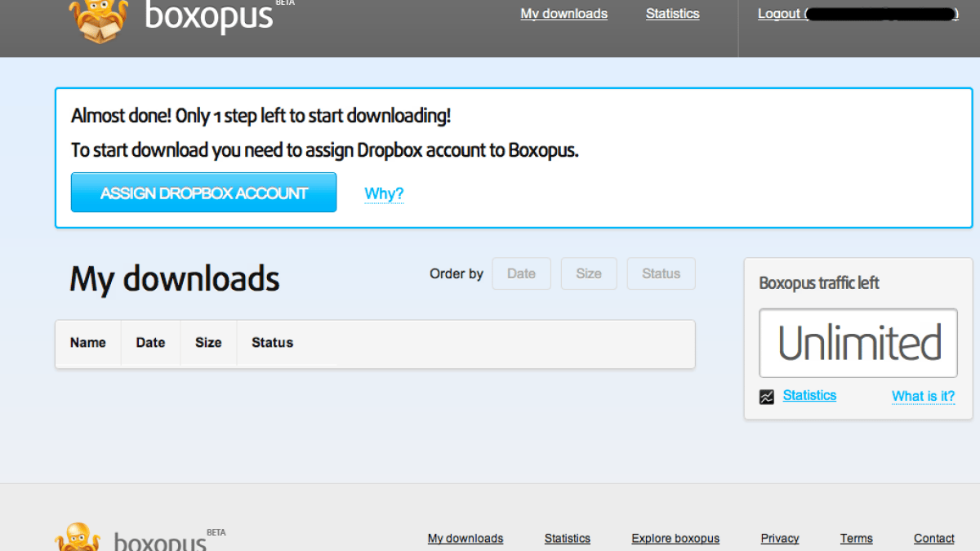Click the boxopus wordmark in header
This screenshot has height=551, width=980.
[209, 16]
